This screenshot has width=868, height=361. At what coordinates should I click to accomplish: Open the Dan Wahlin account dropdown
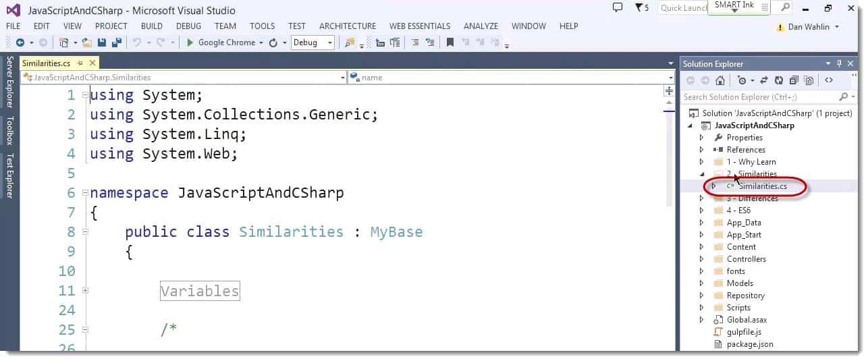[x=837, y=27]
